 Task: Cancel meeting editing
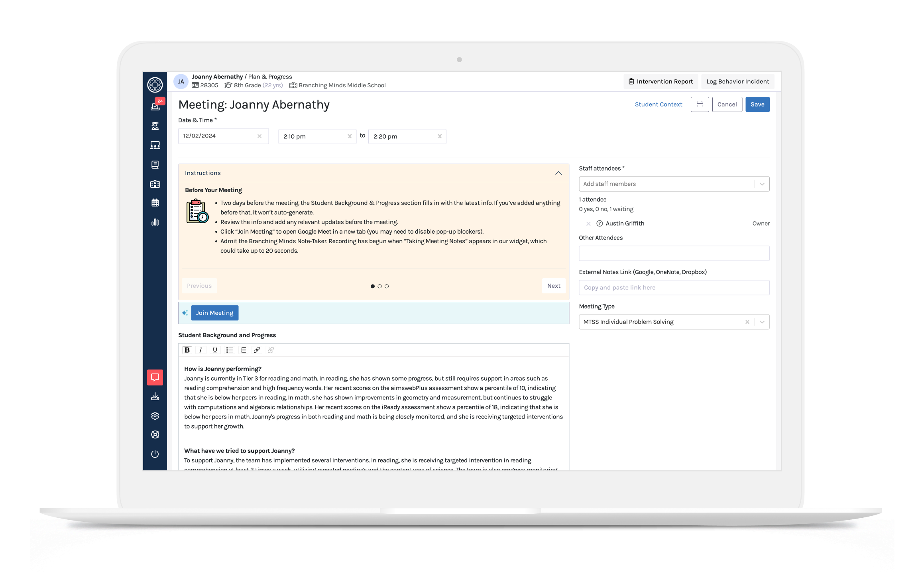[x=727, y=104]
